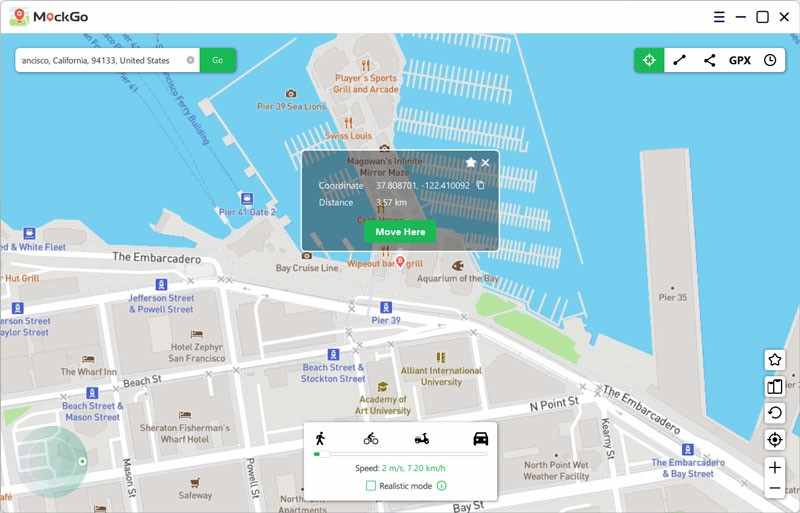Click the Hotel Zephyr bed icon
The width and height of the screenshot is (800, 513).
point(196,334)
